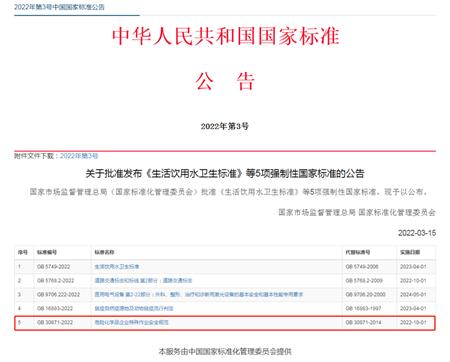Image resolution: width=450 pixels, height=362 pixels.
Task: Click replaced standard GB 5768.2-2009
Action: (364, 281)
